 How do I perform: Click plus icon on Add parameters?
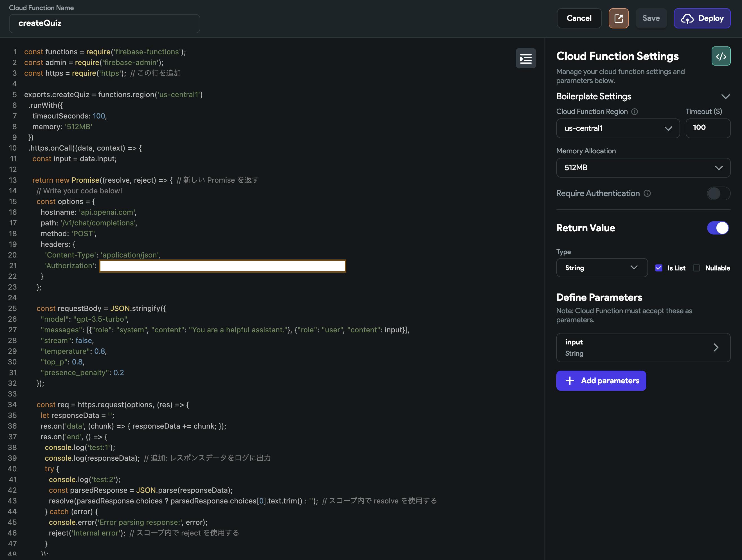click(x=570, y=380)
